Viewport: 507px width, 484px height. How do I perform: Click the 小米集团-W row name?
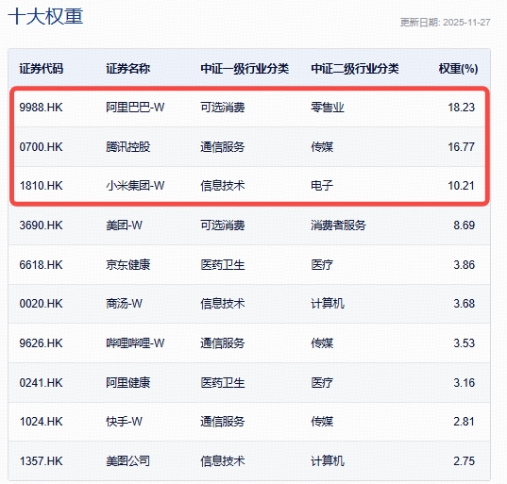pyautogui.click(x=135, y=186)
